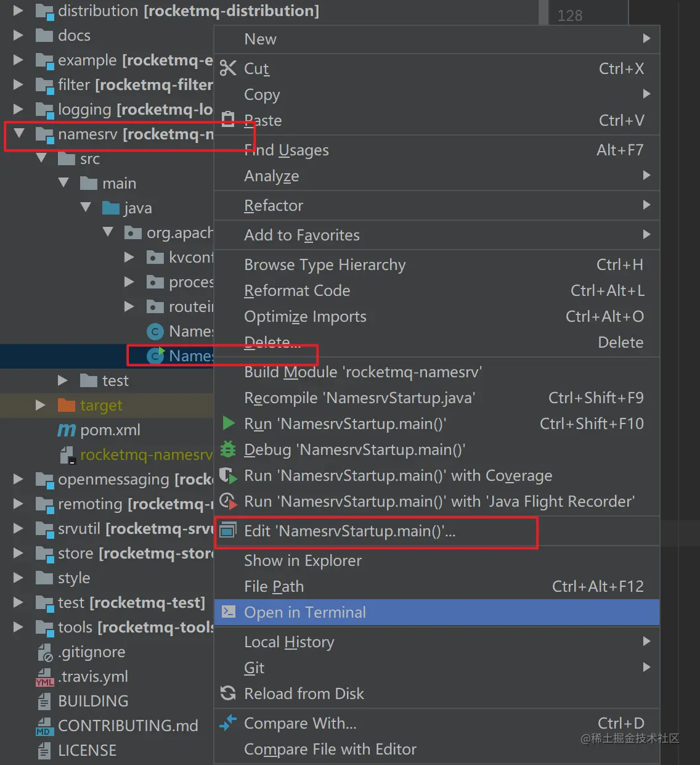Select the pom.xml file
The height and width of the screenshot is (765, 700).
click(x=107, y=430)
